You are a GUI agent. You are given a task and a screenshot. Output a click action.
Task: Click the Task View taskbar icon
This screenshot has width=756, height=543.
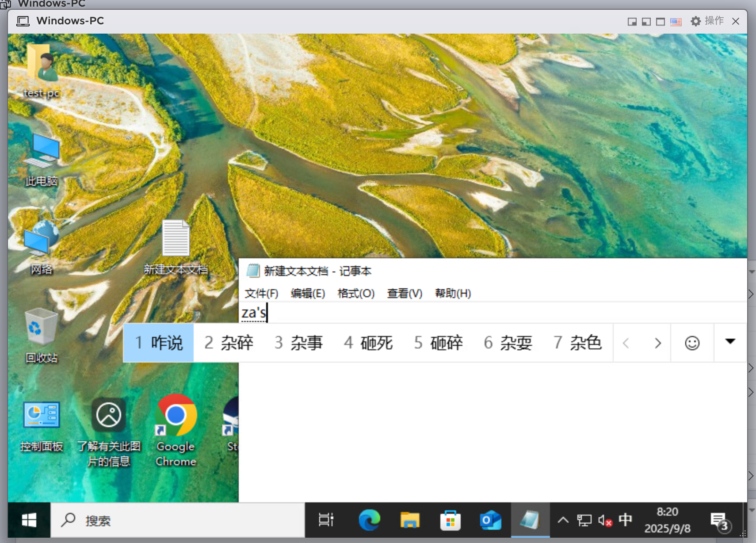click(326, 520)
